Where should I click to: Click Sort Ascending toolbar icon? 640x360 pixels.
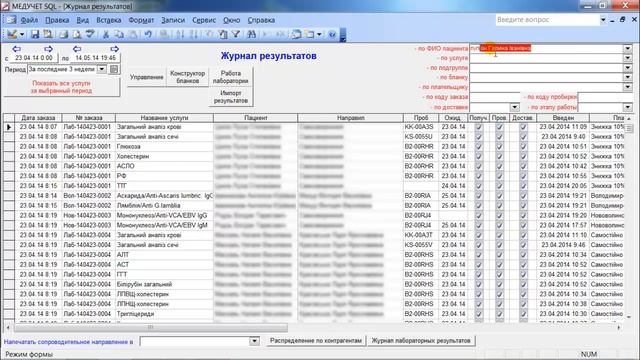(x=180, y=34)
